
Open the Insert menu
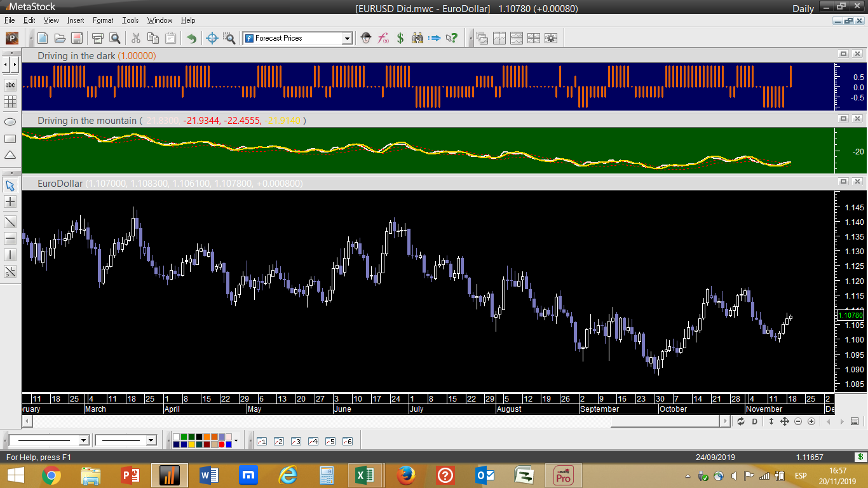(76, 20)
